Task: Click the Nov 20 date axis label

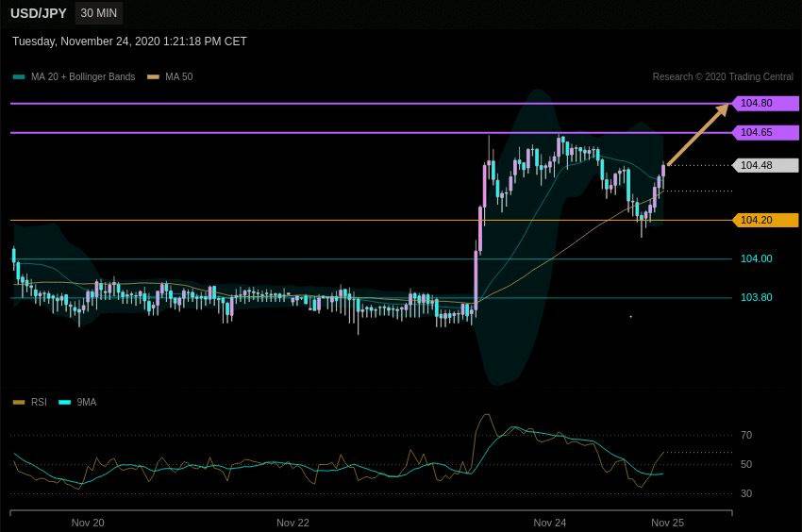Action: 88,523
